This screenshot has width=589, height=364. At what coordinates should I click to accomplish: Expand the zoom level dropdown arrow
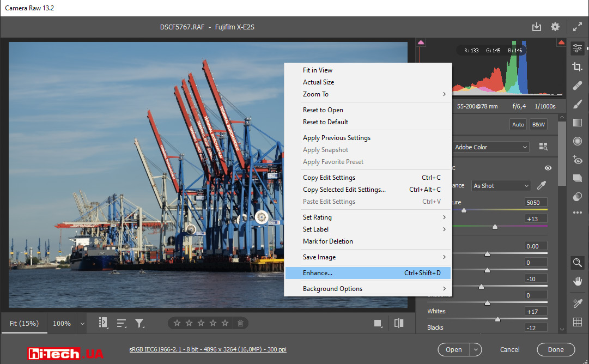click(82, 324)
